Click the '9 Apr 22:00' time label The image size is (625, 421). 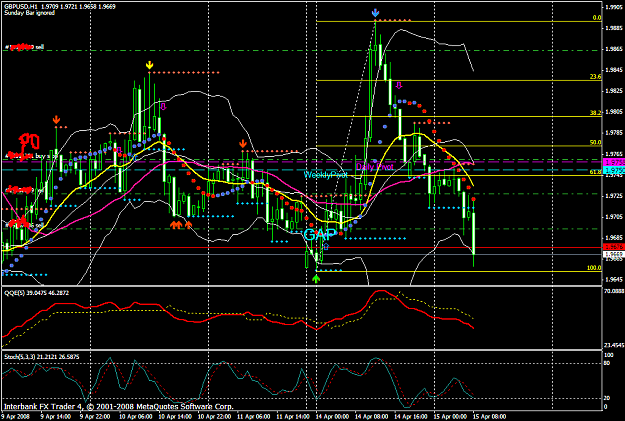click(95, 417)
